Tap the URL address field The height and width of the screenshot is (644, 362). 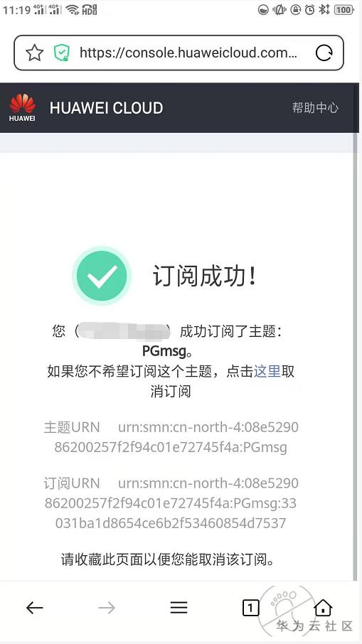(188, 53)
